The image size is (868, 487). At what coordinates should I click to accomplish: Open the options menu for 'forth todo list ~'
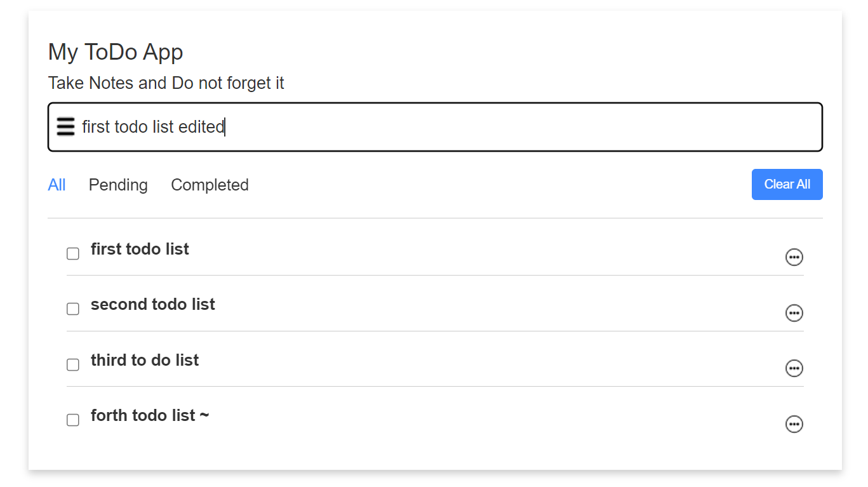(794, 424)
